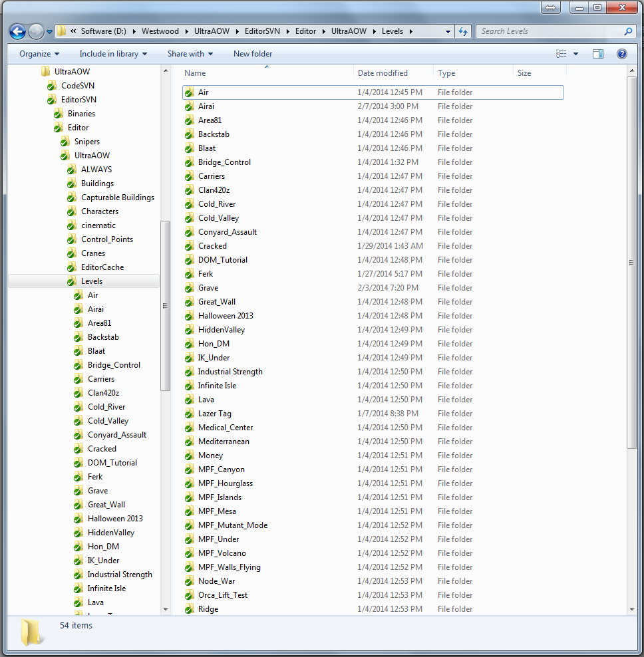Image resolution: width=644 pixels, height=657 pixels.
Task: Open the Include in library dropdown
Action: point(113,54)
